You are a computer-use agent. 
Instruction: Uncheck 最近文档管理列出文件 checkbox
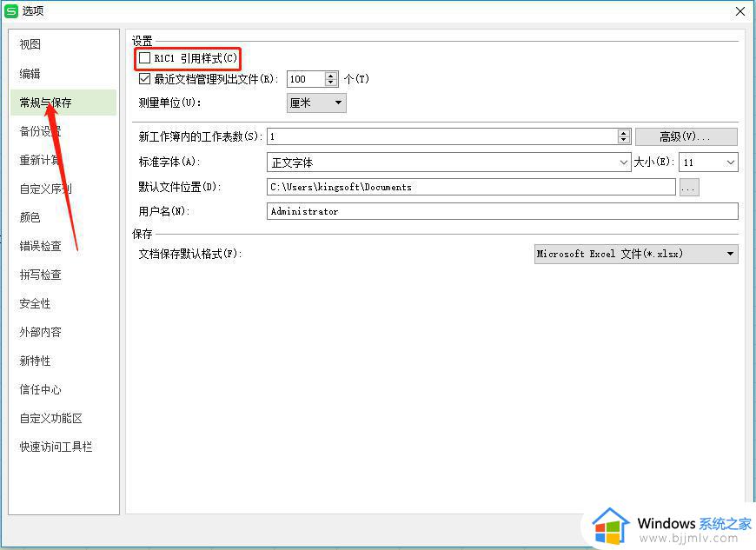tap(144, 78)
